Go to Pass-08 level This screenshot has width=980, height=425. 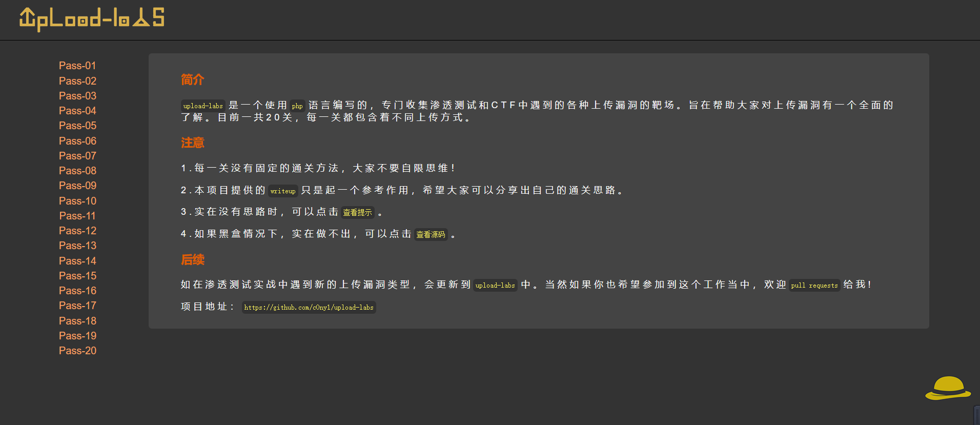(x=77, y=171)
